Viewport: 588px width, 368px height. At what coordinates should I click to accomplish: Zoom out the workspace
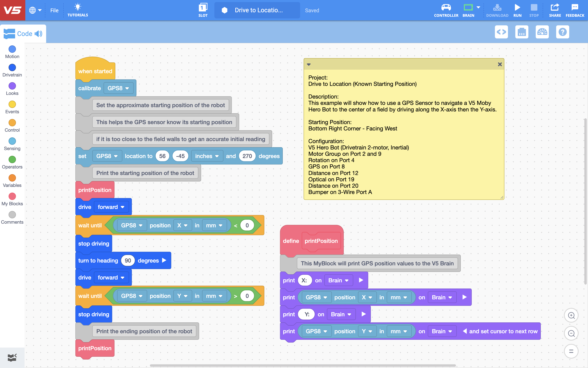[571, 333]
